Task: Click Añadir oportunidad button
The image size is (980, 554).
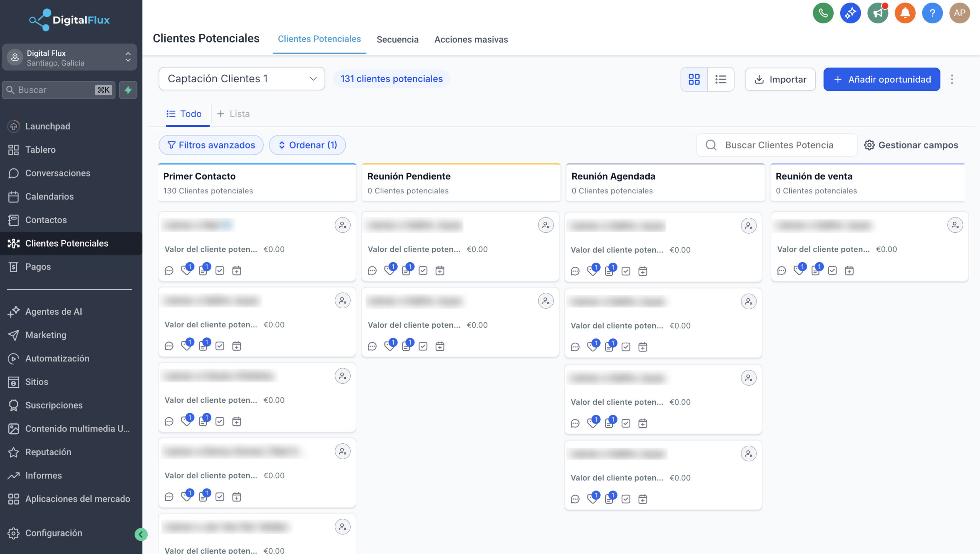Action: pyautogui.click(x=881, y=79)
